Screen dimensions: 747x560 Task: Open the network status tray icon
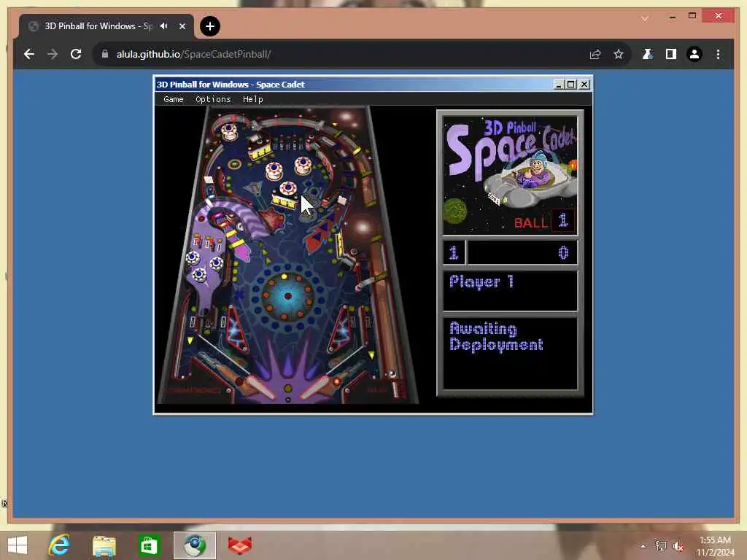click(661, 546)
